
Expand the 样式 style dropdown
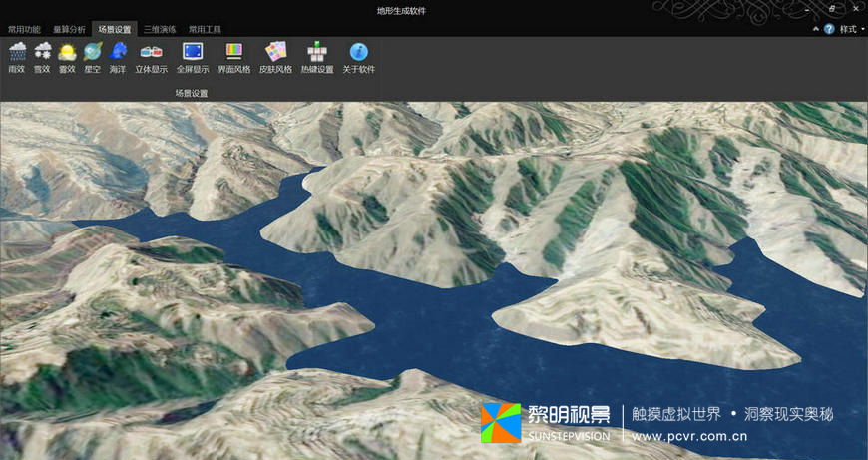(x=851, y=30)
